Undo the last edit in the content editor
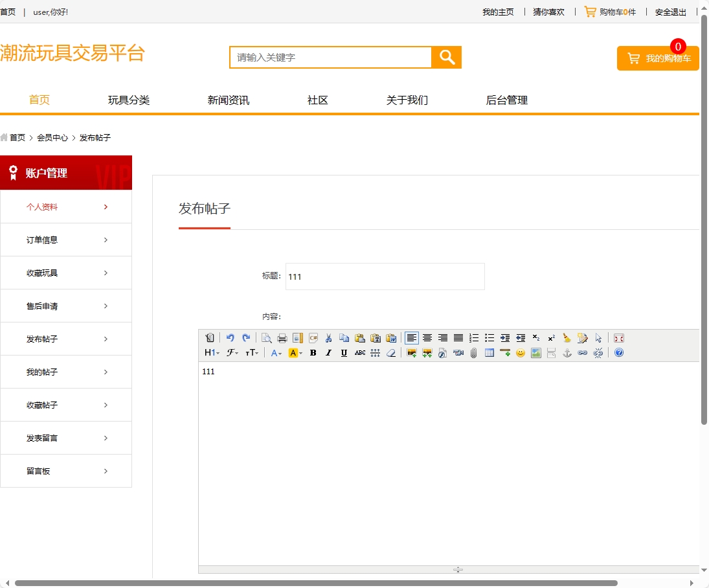The height and width of the screenshot is (588, 709). 231,337
